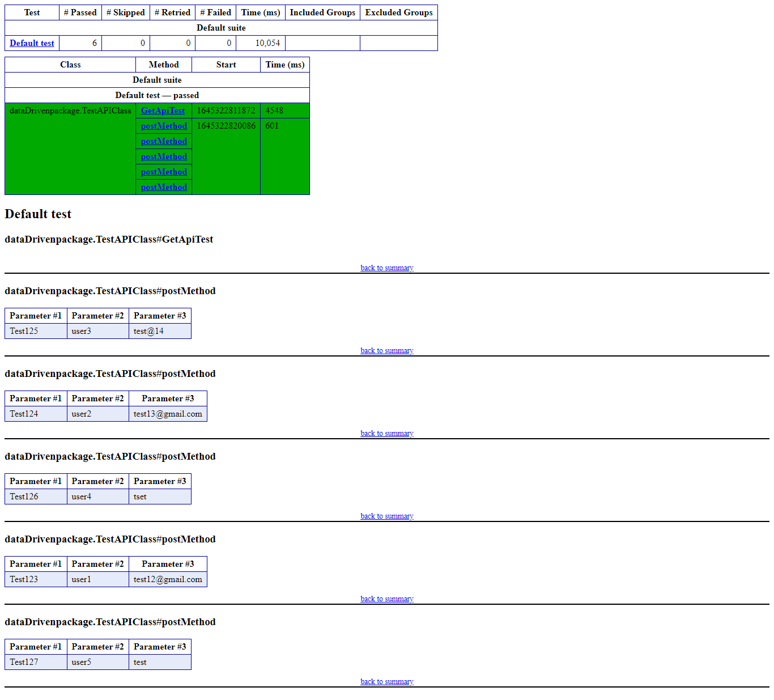Click the start timestamp 1645322811872
The image size is (774, 700).
pos(226,111)
